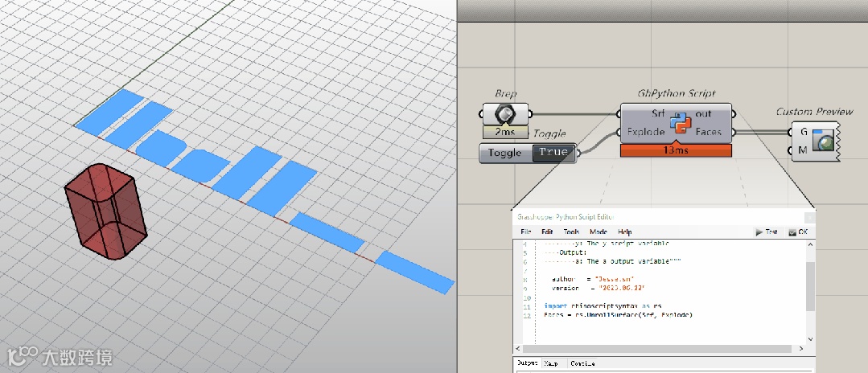Open the Edit menu in script editor
Screen dimensions: 868x373
click(547, 232)
